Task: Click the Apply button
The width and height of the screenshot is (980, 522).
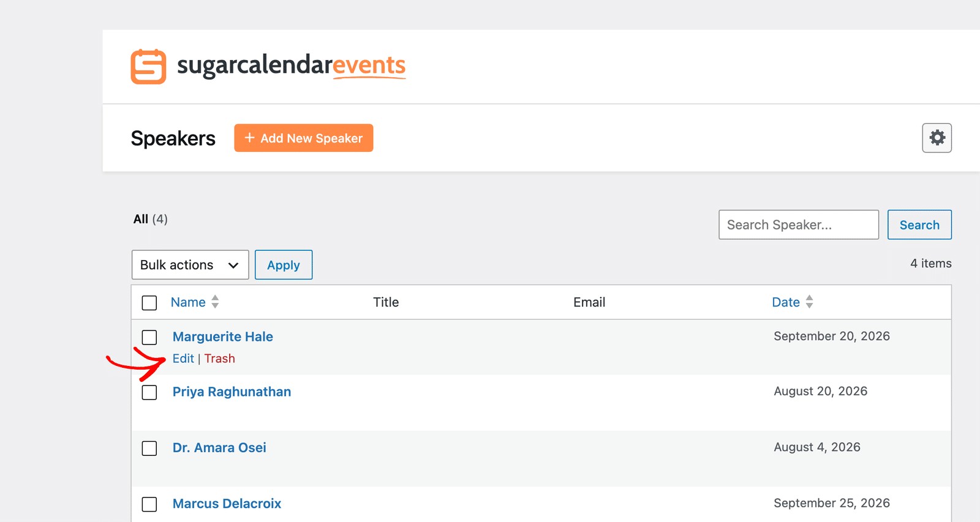Action: pyautogui.click(x=284, y=265)
